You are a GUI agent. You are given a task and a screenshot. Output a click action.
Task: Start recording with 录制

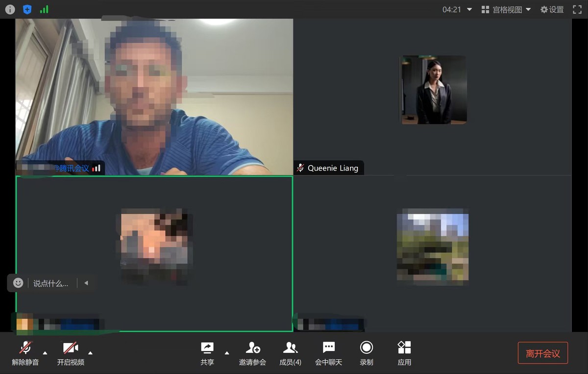[366, 353]
